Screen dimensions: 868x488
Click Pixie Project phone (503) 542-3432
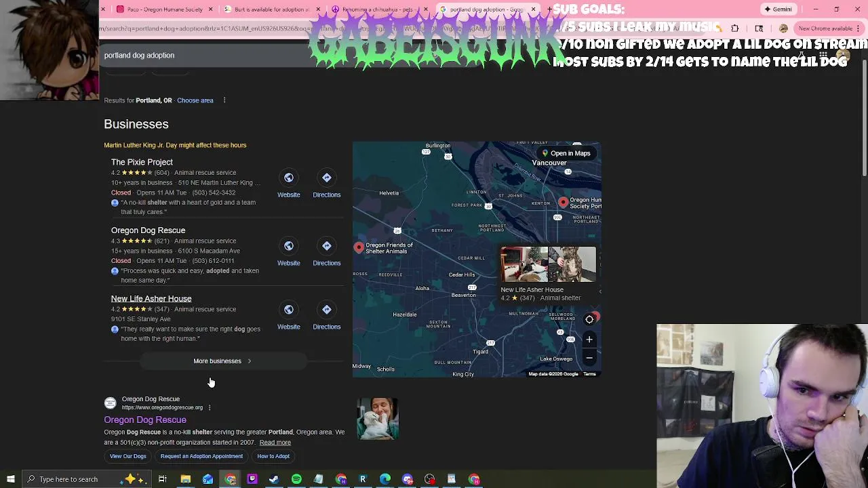[x=214, y=192]
